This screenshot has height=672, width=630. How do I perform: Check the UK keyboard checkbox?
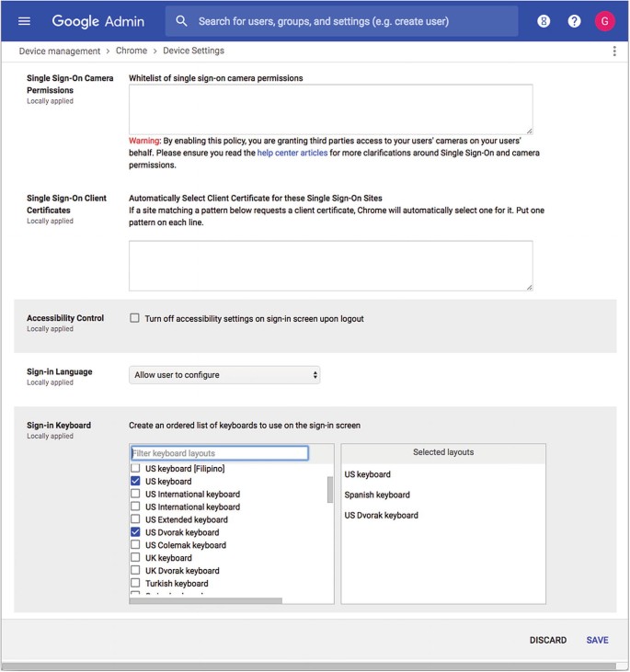click(x=135, y=558)
